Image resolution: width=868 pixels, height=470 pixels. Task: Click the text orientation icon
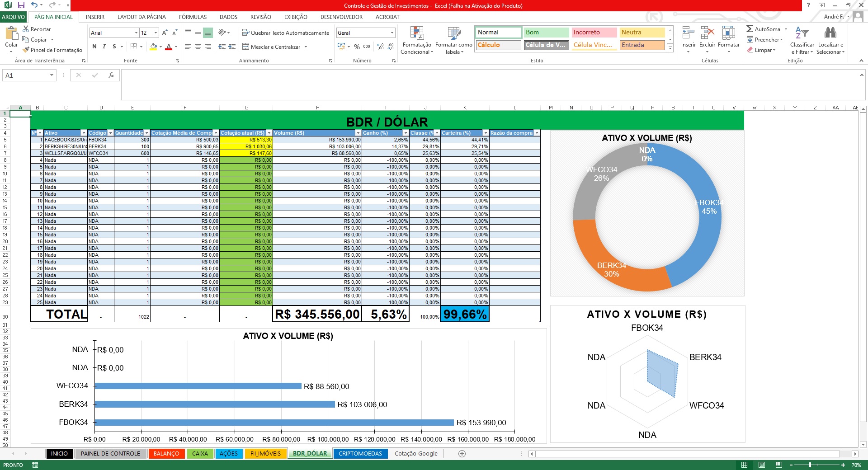(222, 33)
